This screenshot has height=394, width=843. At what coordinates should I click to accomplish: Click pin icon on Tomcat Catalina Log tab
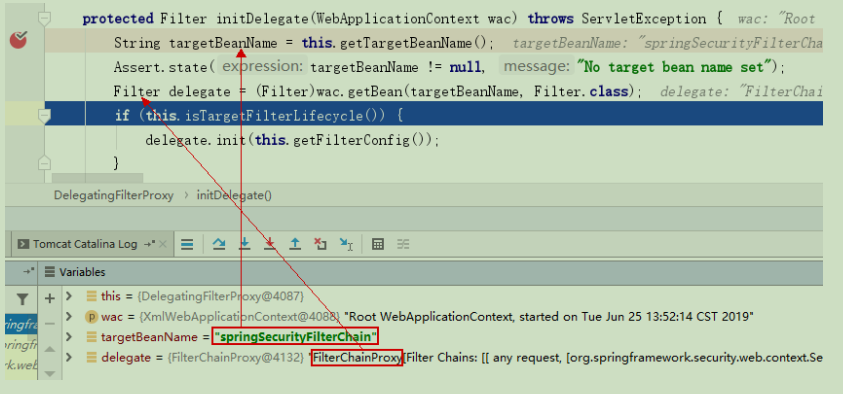[149, 244]
